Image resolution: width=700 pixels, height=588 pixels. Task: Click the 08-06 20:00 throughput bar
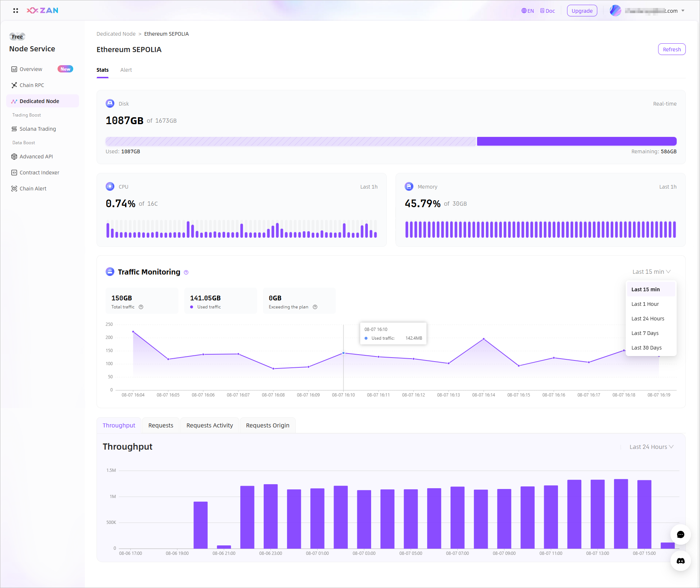click(201, 525)
